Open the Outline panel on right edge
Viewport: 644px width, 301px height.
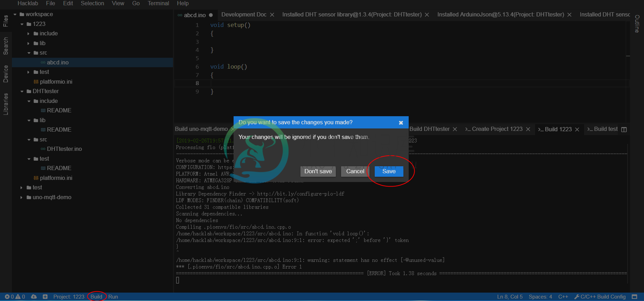(637, 24)
